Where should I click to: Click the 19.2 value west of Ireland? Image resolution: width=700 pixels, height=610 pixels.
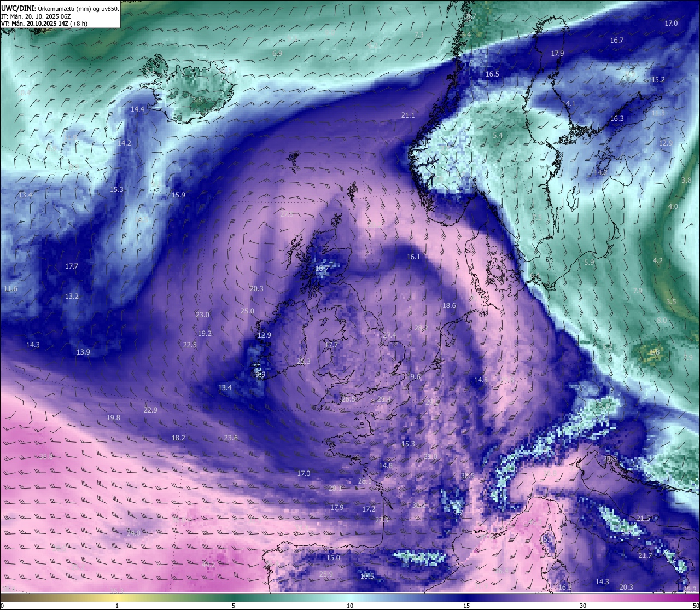(205, 333)
